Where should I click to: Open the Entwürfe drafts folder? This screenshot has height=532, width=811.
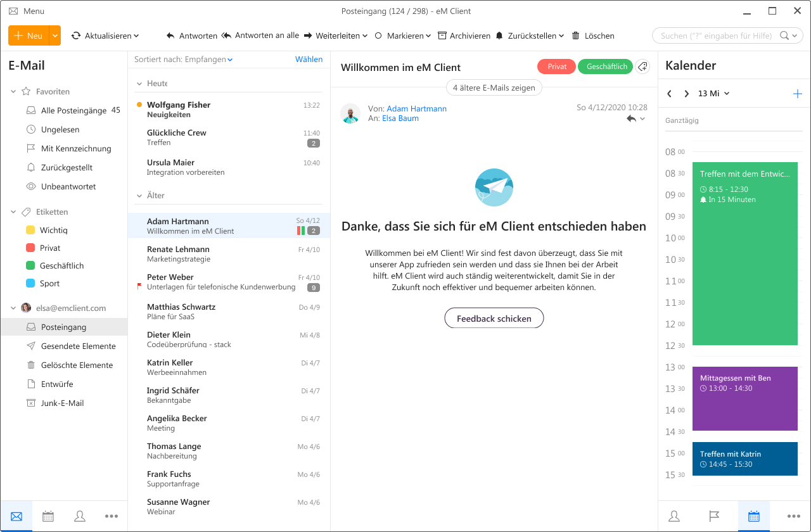coord(49,384)
